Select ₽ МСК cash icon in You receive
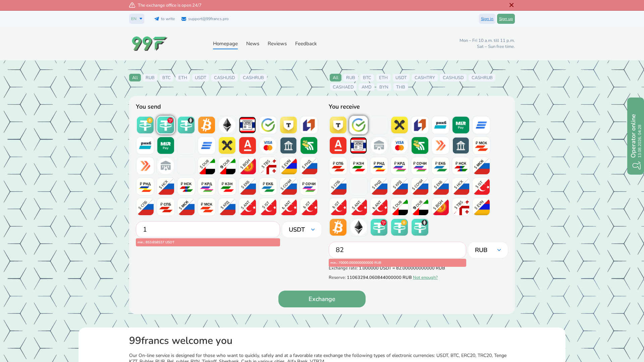644x362 pixels. 481,145
